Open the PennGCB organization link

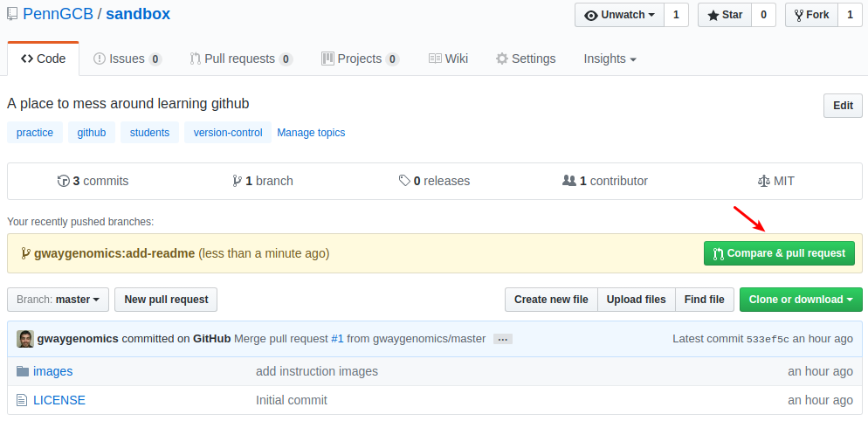[x=59, y=14]
